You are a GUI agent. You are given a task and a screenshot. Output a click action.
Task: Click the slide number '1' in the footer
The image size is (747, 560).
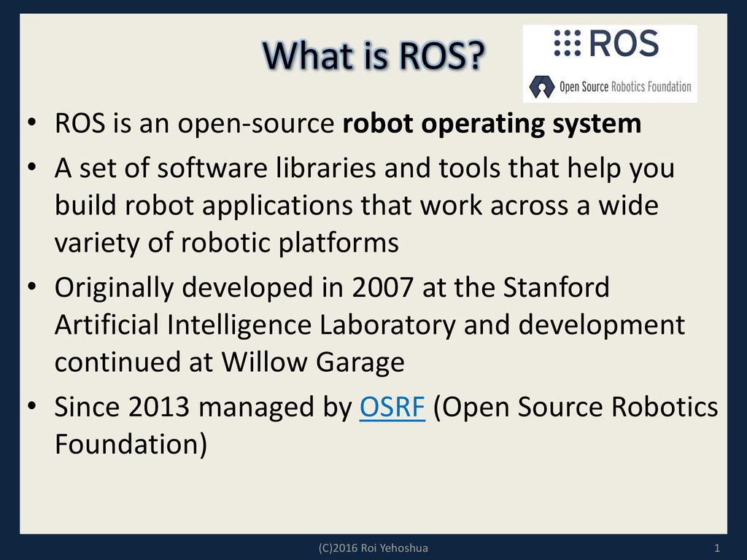(717, 548)
